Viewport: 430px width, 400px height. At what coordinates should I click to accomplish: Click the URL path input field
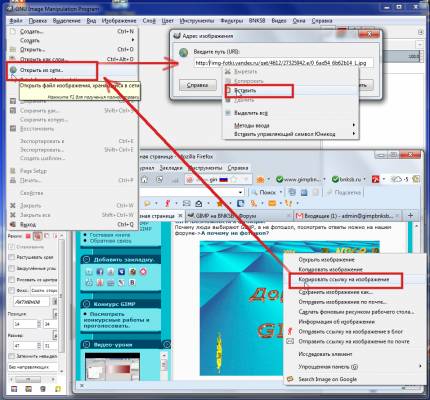click(x=283, y=63)
